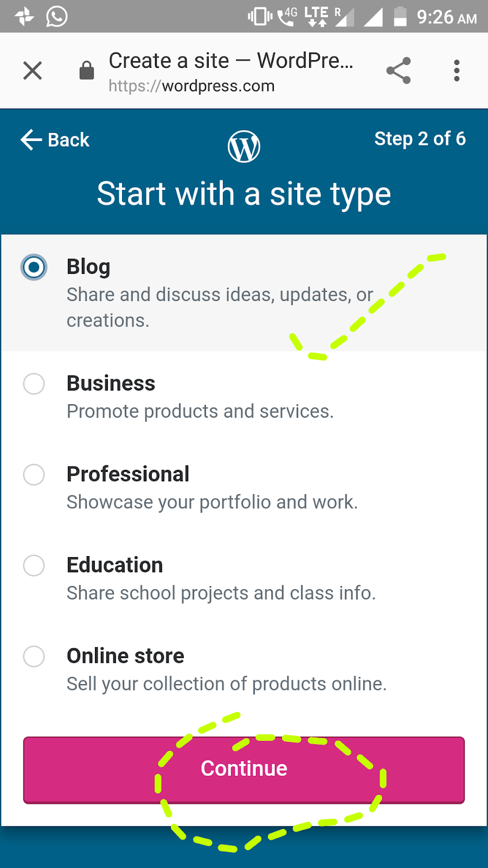
Task: Tap the share icon in browser bar
Action: [x=399, y=71]
